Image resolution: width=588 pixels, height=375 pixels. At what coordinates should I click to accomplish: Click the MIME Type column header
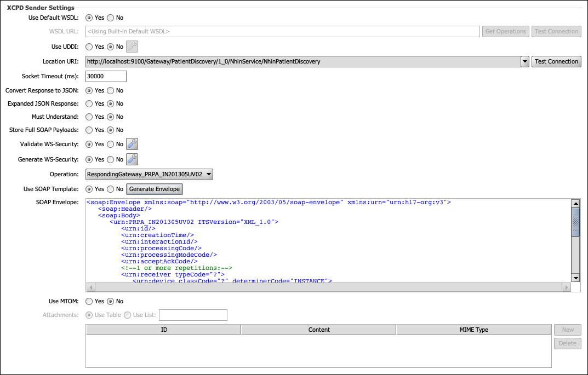pos(473,330)
